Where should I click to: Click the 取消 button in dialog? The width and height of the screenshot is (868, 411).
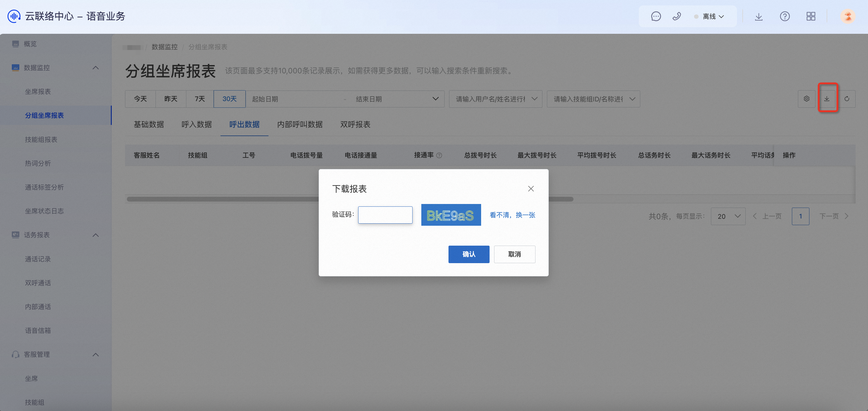point(515,254)
